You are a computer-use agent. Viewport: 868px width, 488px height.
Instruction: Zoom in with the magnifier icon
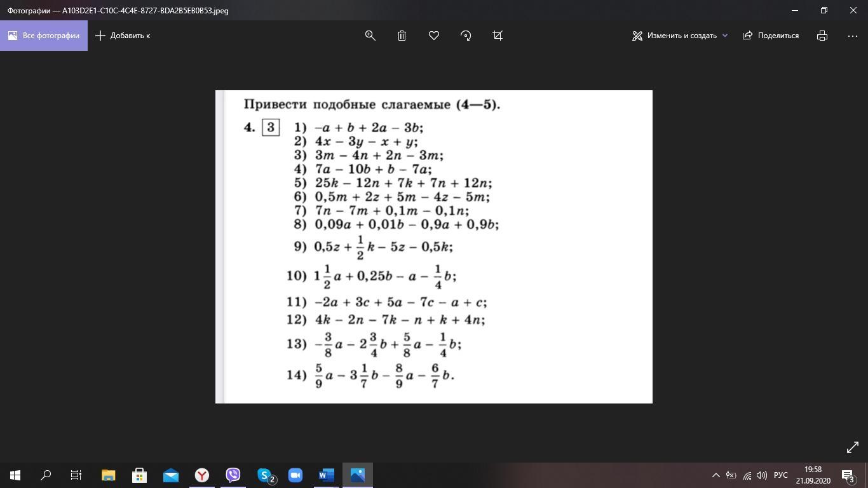[370, 36]
